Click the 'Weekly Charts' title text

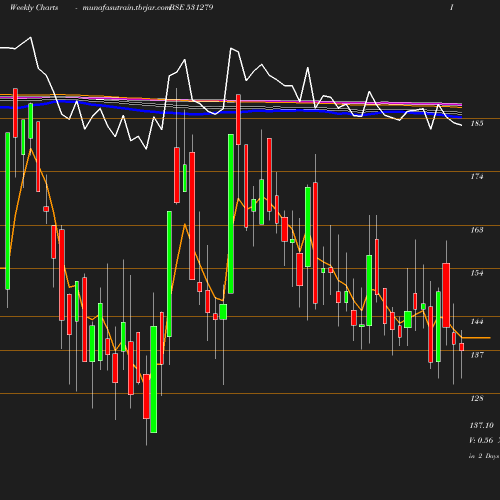point(34,8)
